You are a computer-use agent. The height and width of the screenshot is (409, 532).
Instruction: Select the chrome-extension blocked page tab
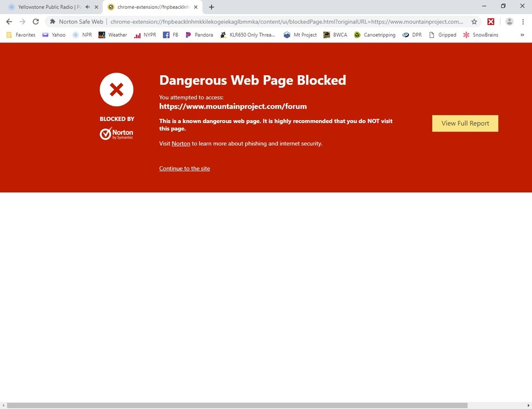coord(153,7)
